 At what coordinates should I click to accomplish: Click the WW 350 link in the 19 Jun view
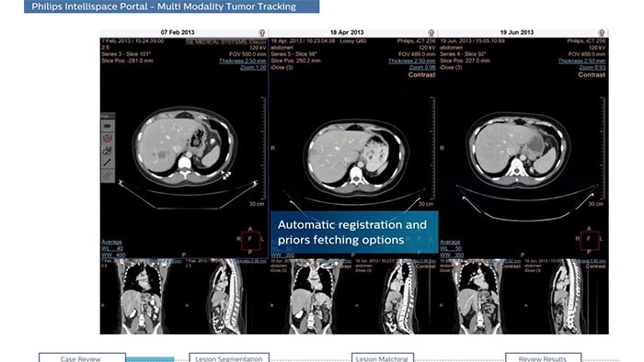tap(452, 255)
